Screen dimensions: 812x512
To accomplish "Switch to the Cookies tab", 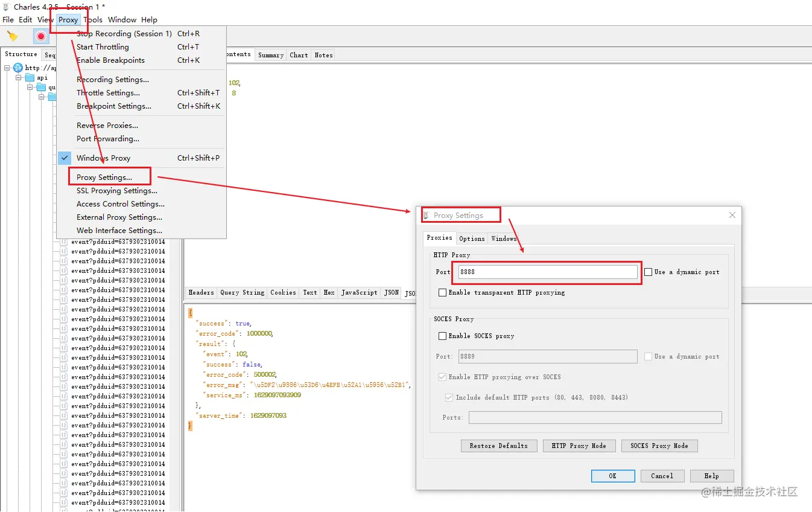I will (283, 292).
